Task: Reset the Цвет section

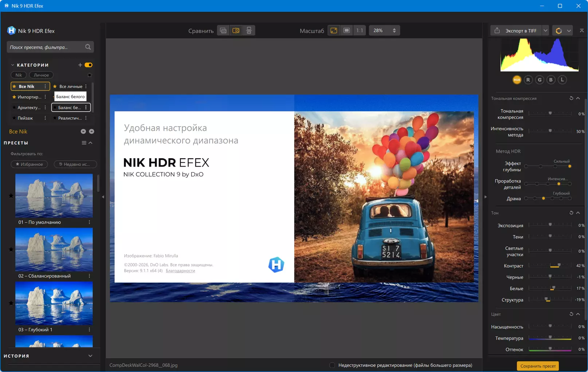Action: pos(571,314)
